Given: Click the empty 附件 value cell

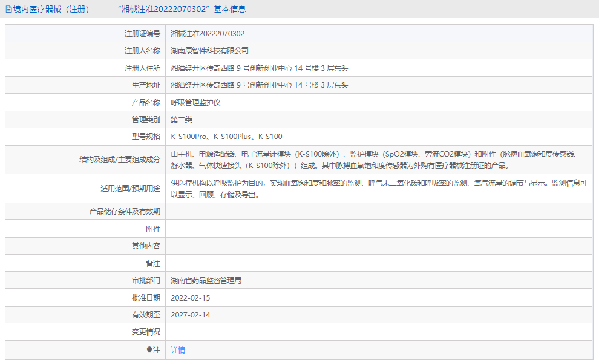Looking at the screenshot, I should coord(303,228).
